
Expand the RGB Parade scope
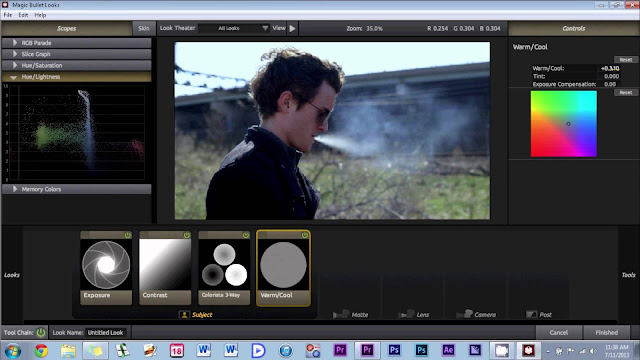[77, 43]
